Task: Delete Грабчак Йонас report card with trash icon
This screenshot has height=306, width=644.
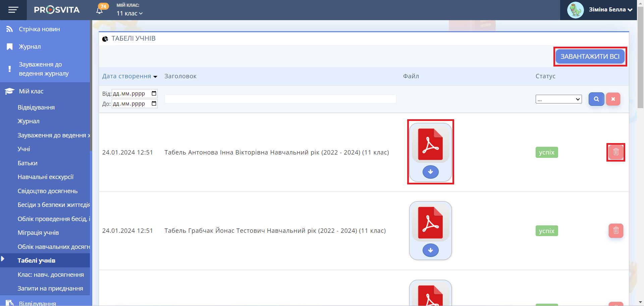Action: click(x=616, y=231)
